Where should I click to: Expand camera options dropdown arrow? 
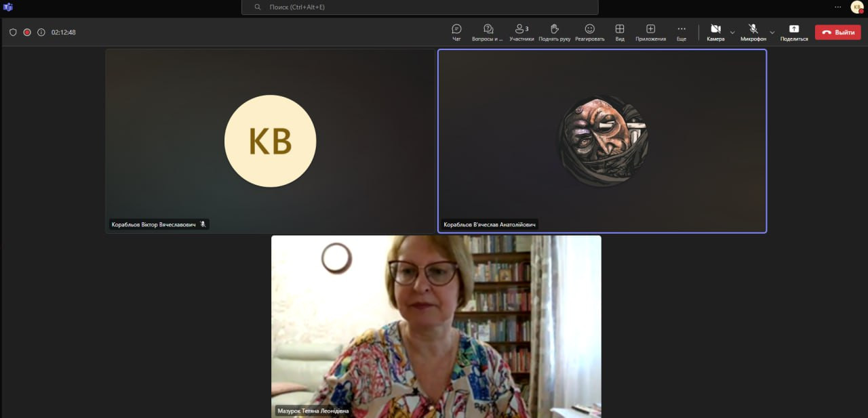coord(732,32)
